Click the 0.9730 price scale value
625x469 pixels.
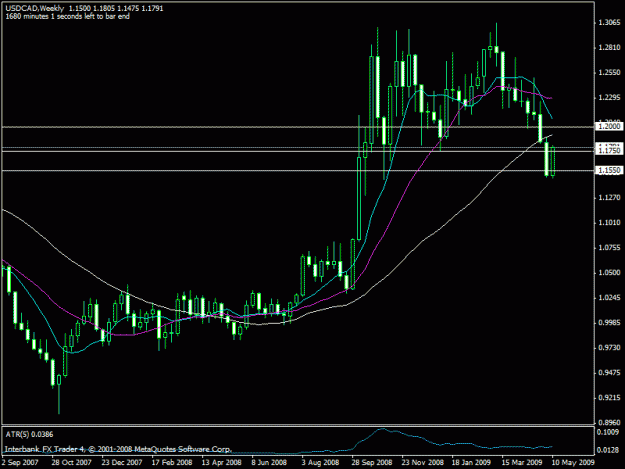click(609, 348)
